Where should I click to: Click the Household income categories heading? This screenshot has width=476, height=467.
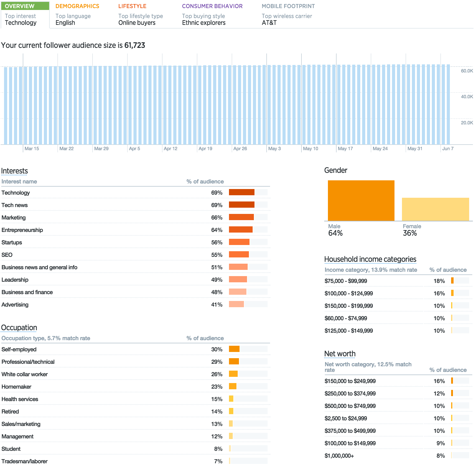point(370,259)
